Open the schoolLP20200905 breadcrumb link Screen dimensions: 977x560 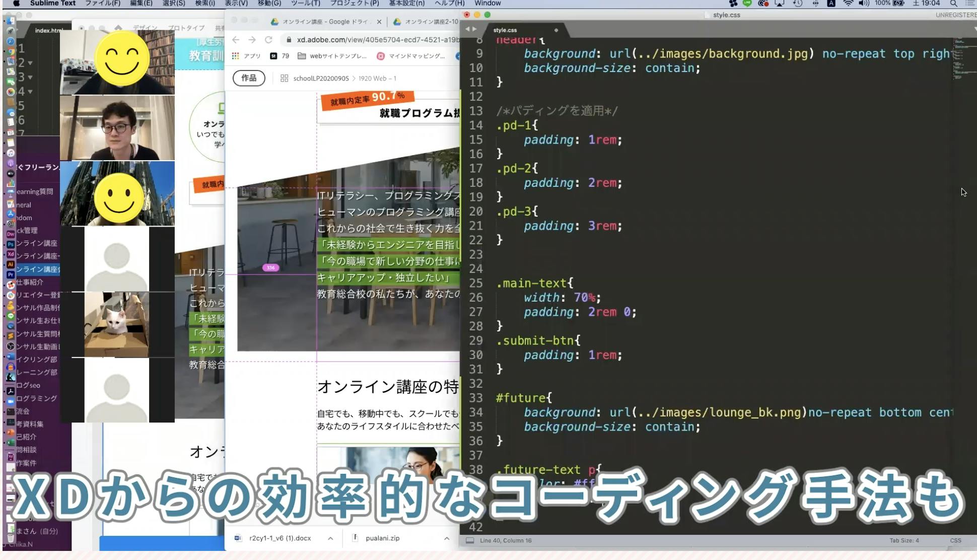321,79
